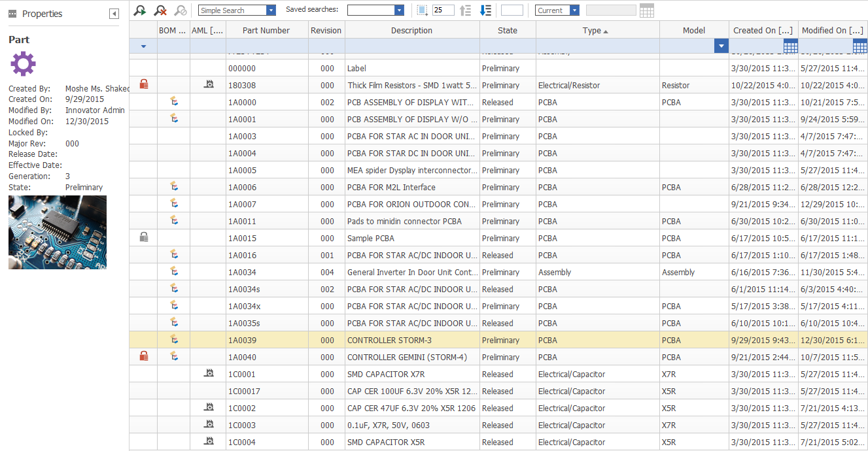This screenshot has width=868, height=451.
Task: Open the circuit board part thumbnail
Action: click(x=58, y=233)
